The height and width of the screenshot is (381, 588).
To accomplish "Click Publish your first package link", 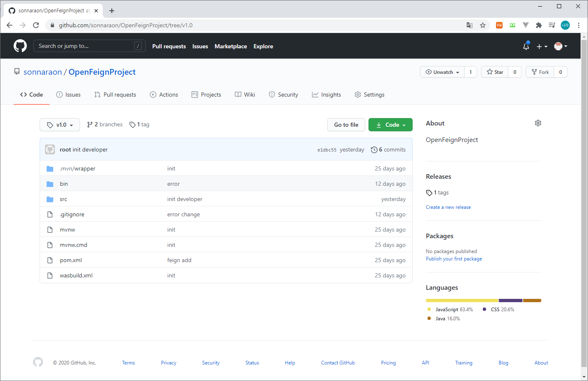I will pyautogui.click(x=454, y=259).
